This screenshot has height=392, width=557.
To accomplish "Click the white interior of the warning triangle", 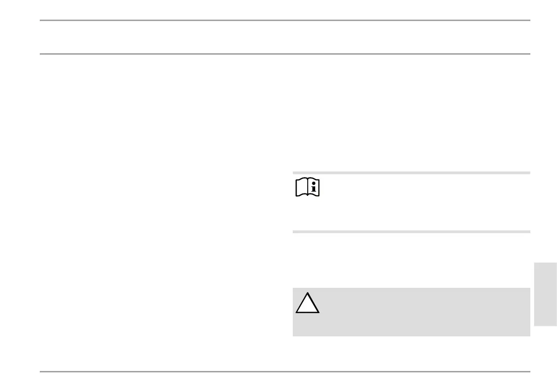I will [308, 306].
